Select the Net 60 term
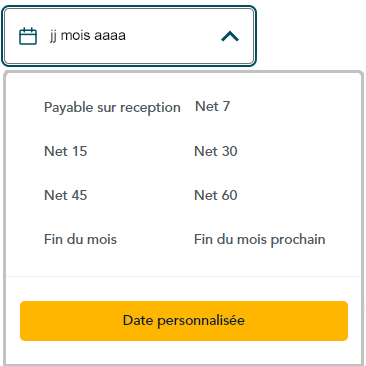 point(216,195)
